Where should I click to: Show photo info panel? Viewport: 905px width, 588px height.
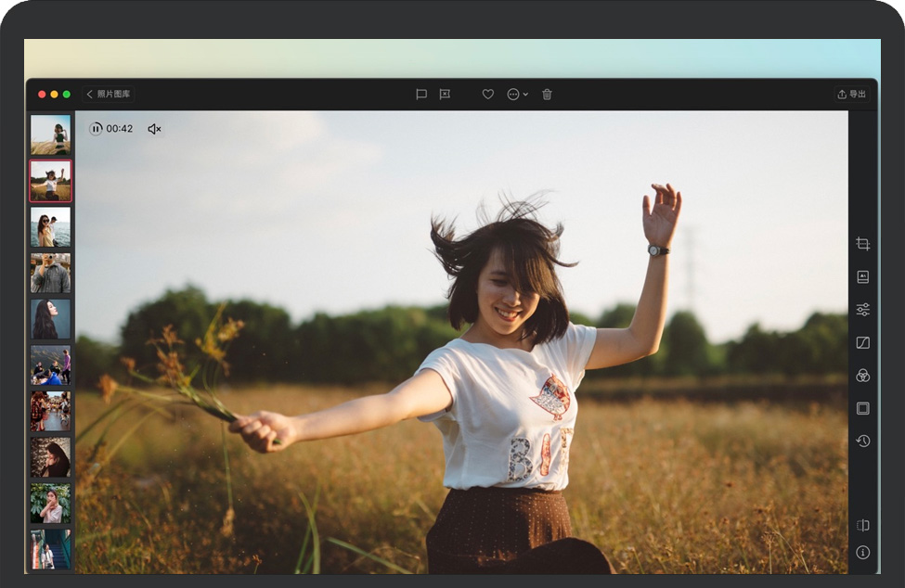(x=862, y=552)
